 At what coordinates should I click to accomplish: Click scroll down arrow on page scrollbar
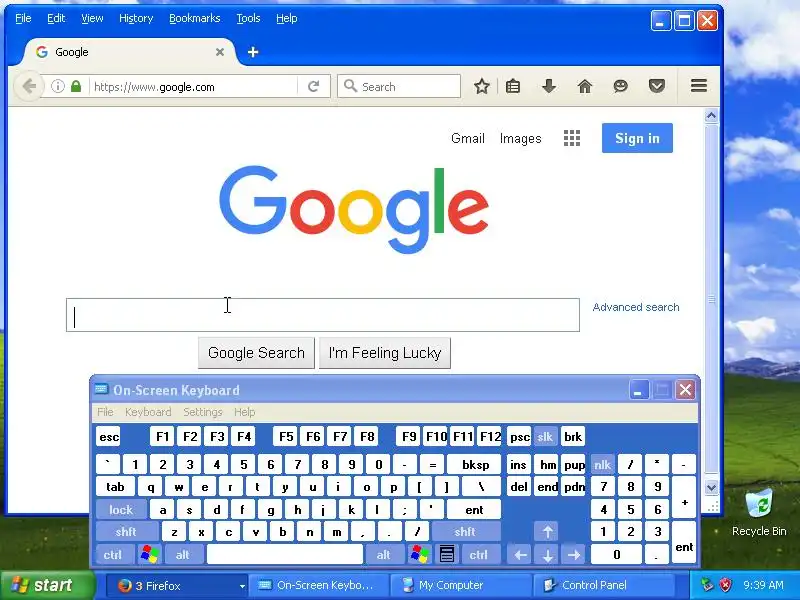click(x=712, y=487)
